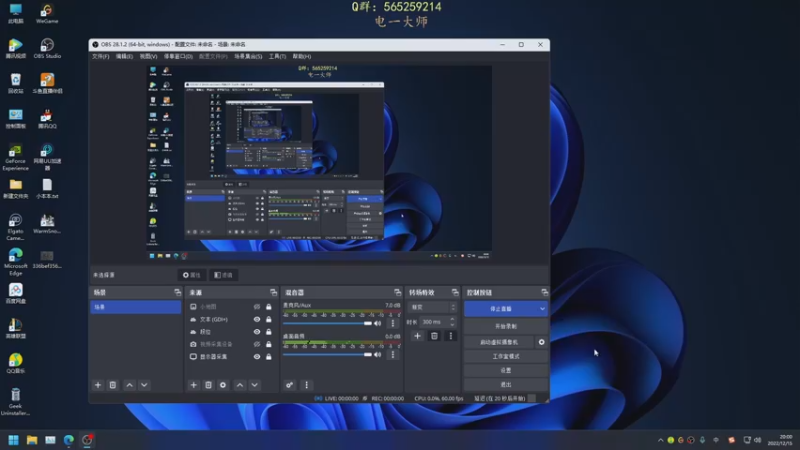This screenshot has height=450, width=800.
Task: Delete selected source with trash icon
Action: (x=208, y=385)
